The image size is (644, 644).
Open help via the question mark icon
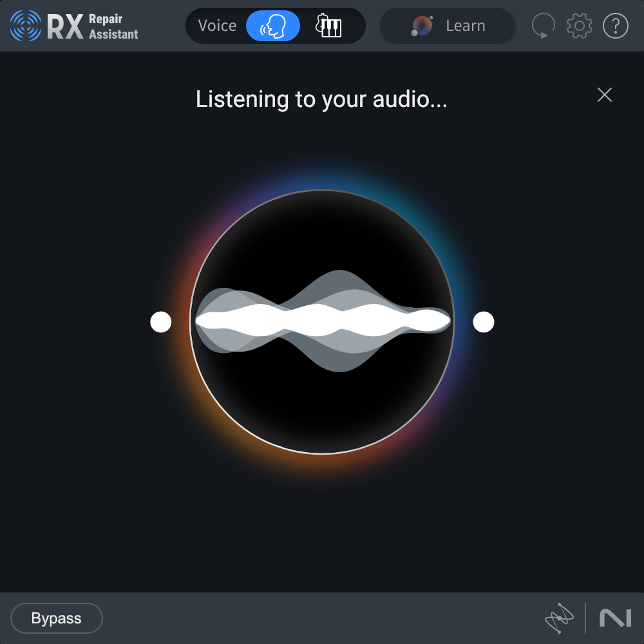616,26
